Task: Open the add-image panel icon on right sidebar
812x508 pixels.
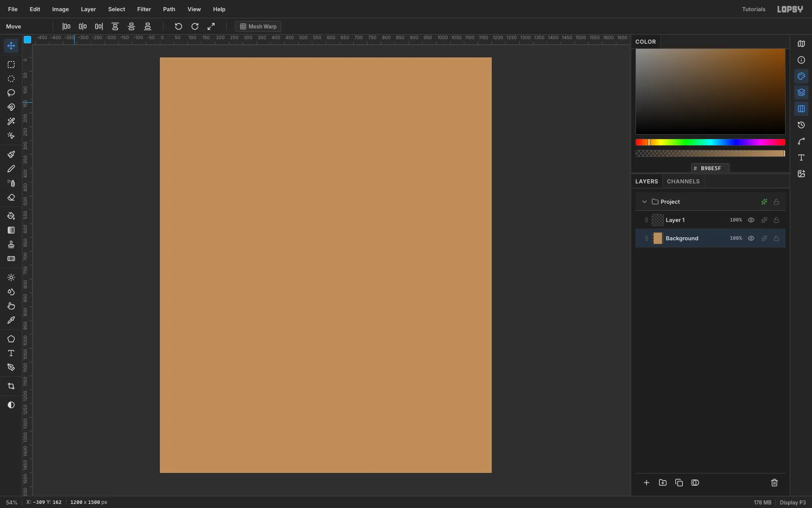Action: pyautogui.click(x=801, y=174)
